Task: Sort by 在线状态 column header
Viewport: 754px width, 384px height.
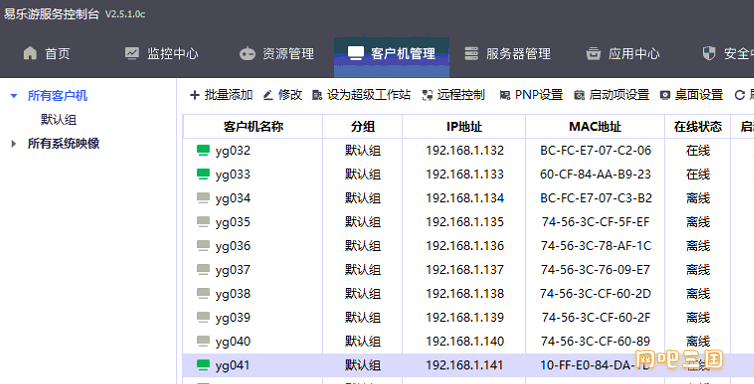Action: pyautogui.click(x=698, y=126)
